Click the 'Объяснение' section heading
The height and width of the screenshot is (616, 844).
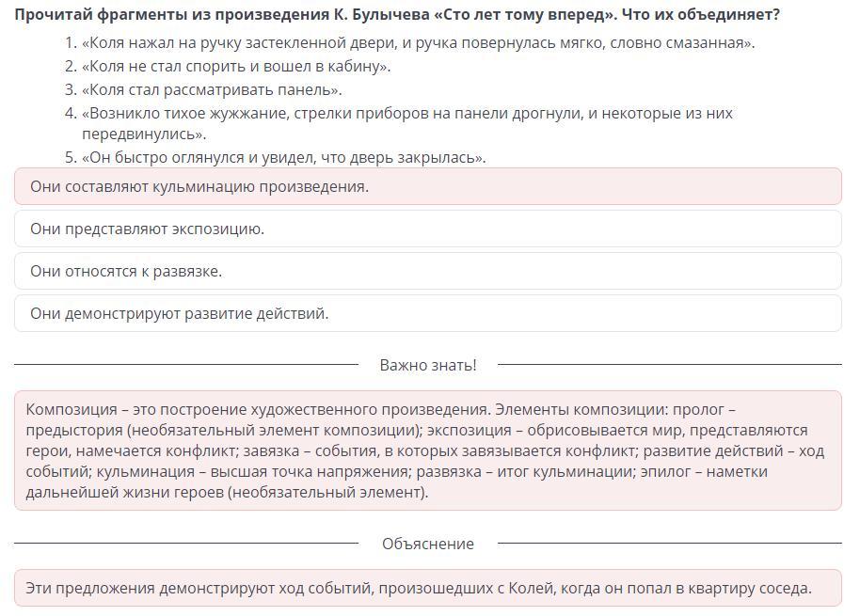pyautogui.click(x=428, y=544)
